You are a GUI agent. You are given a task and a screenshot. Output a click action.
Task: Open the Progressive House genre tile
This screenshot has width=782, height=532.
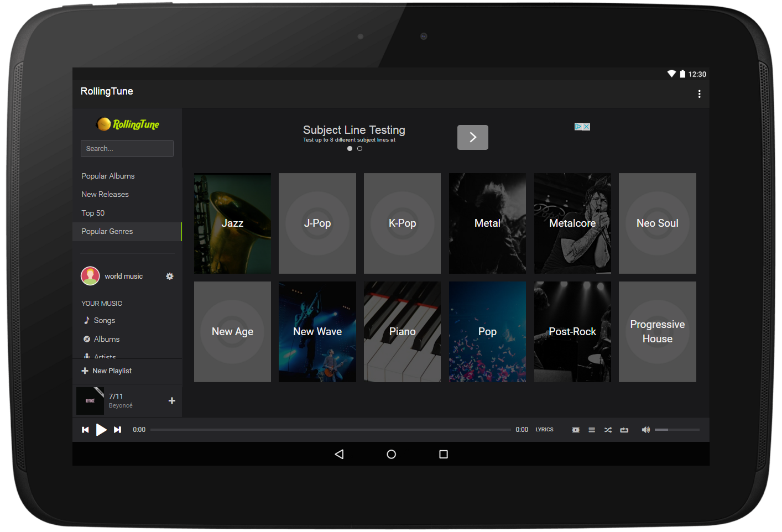(x=658, y=332)
